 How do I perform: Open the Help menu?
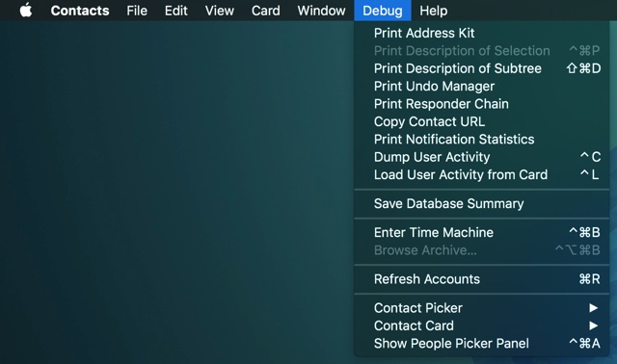(433, 11)
